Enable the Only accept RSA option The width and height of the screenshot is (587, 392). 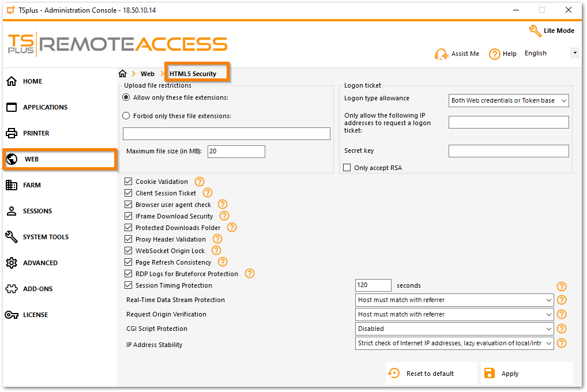click(347, 167)
